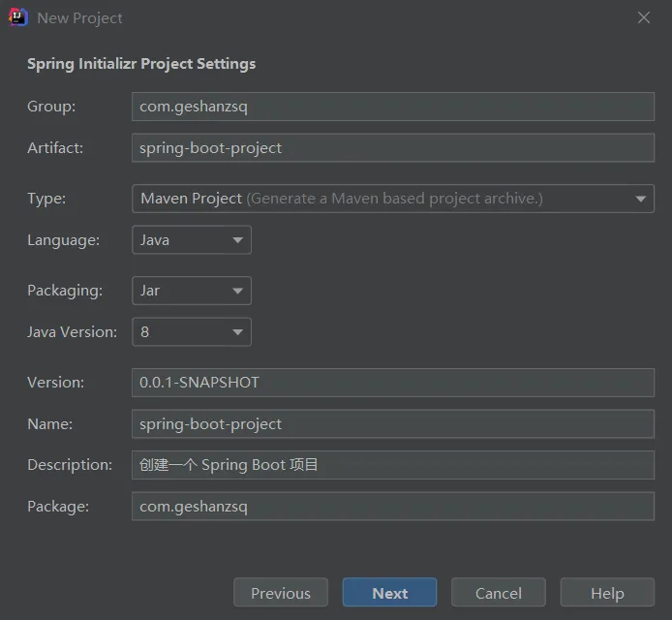Click the Java Version dropdown arrow

pos(238,332)
